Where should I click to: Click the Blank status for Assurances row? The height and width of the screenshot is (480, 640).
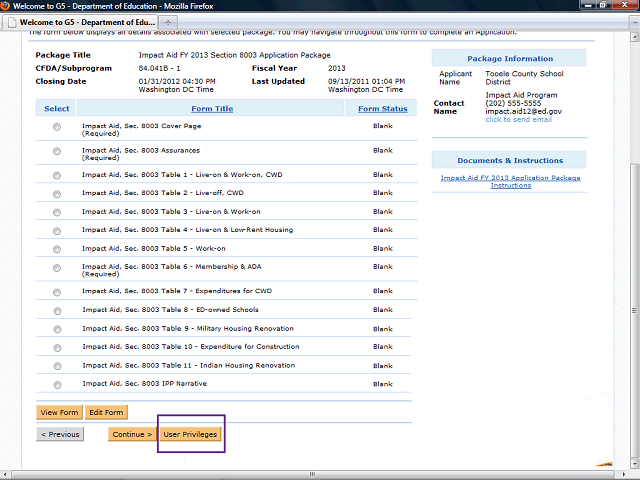point(382,151)
